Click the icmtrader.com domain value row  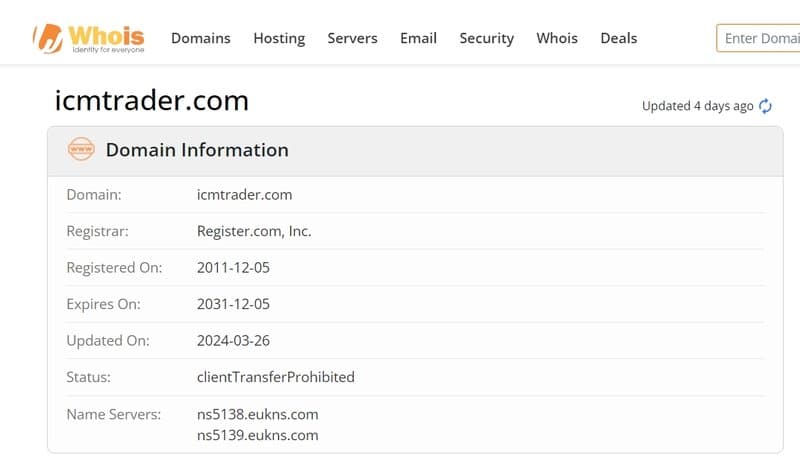click(415, 195)
